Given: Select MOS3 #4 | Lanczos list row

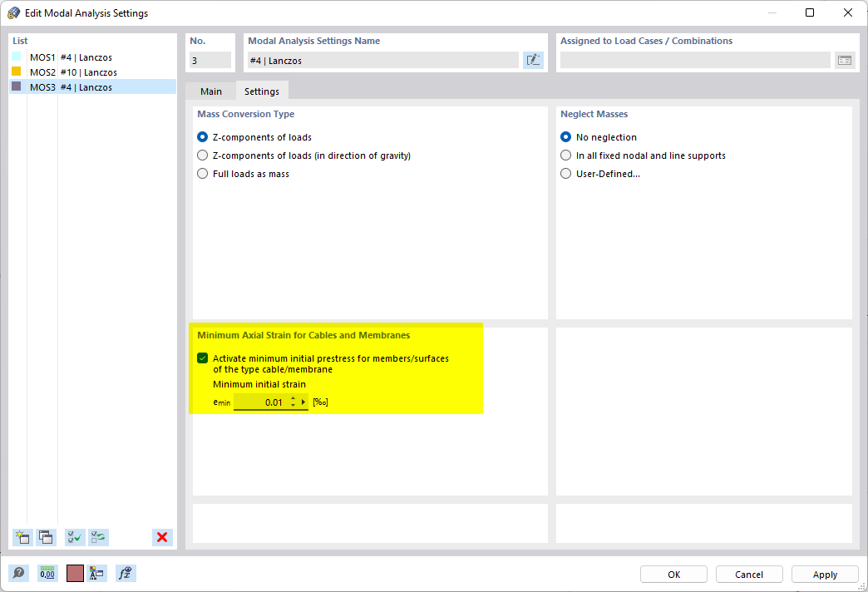Looking at the screenshot, I should tap(92, 87).
